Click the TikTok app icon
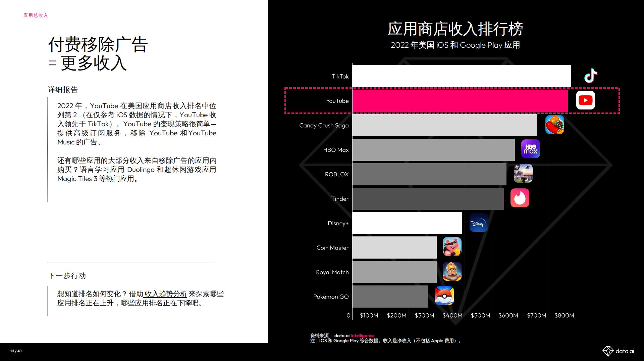 (591, 76)
